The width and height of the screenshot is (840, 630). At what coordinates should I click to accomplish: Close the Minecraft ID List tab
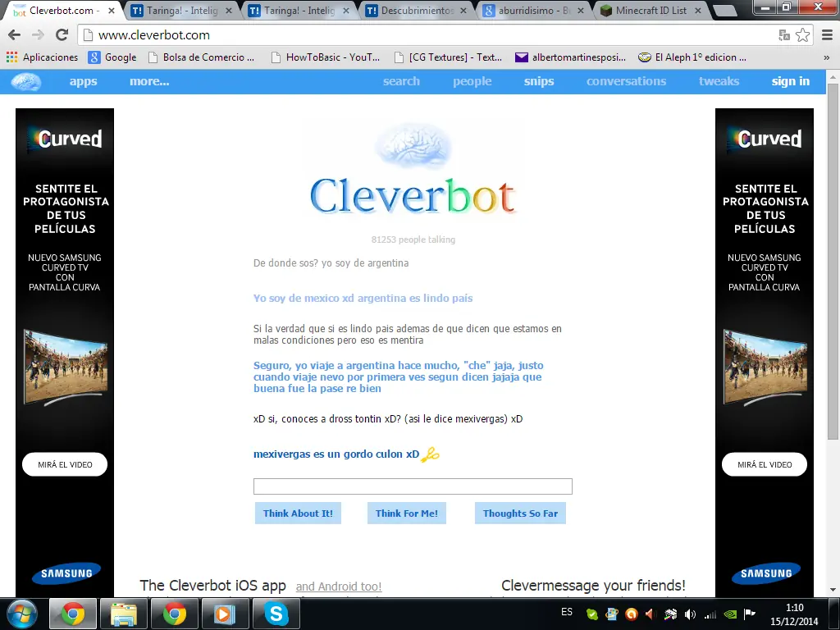click(x=697, y=11)
